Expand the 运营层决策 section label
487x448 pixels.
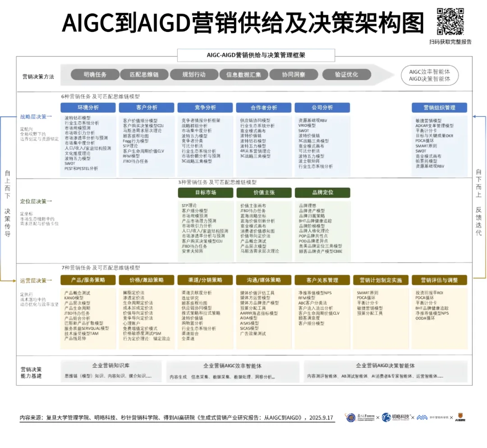[34, 280]
